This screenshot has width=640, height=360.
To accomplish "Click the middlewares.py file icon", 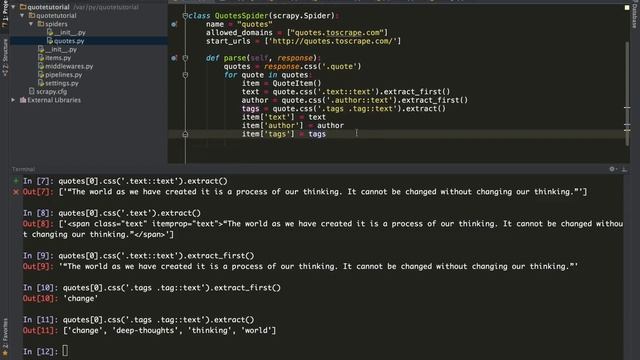I will (x=41, y=66).
